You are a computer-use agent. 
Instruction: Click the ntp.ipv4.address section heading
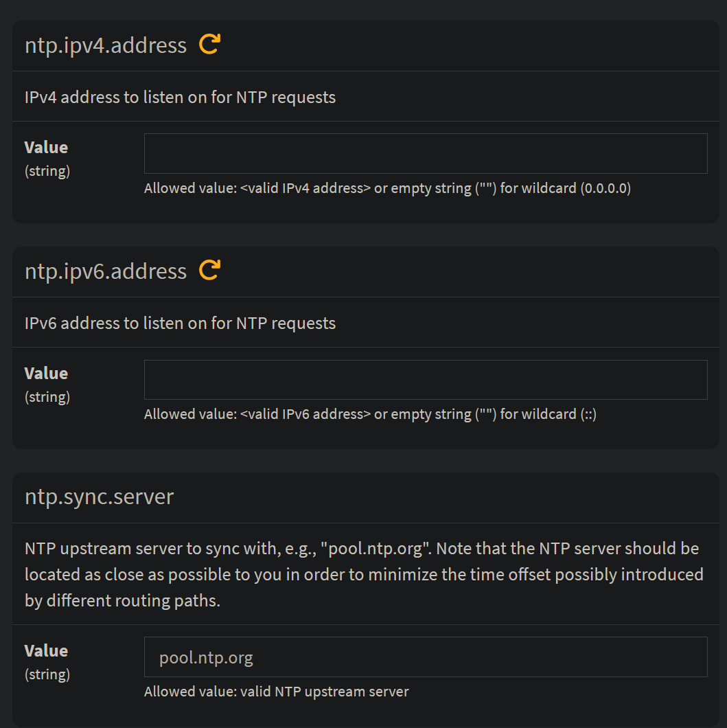coord(105,45)
